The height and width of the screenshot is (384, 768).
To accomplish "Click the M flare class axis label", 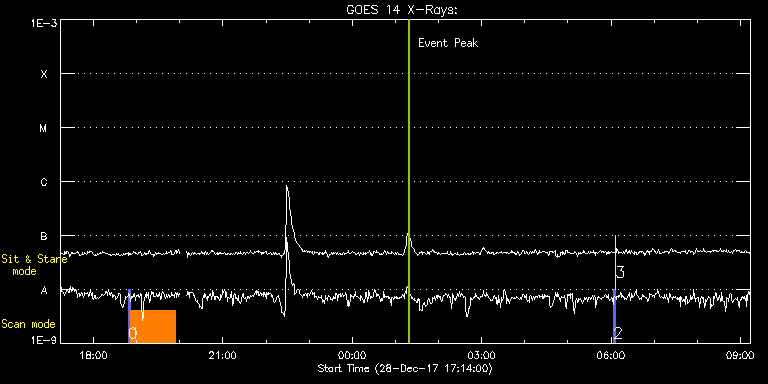I will (44, 128).
